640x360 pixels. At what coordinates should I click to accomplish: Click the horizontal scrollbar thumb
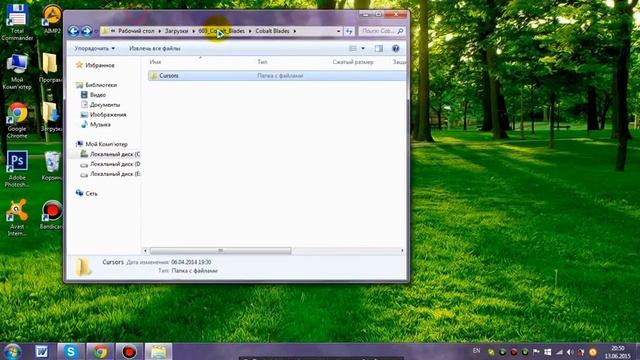[220, 251]
